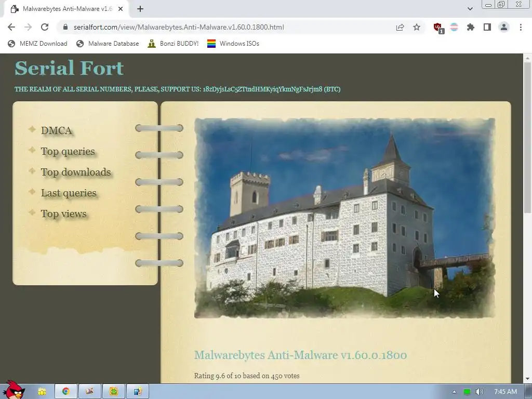The height and width of the screenshot is (399, 532).
Task: Open the third taskbar application icon
Action: coord(89,392)
